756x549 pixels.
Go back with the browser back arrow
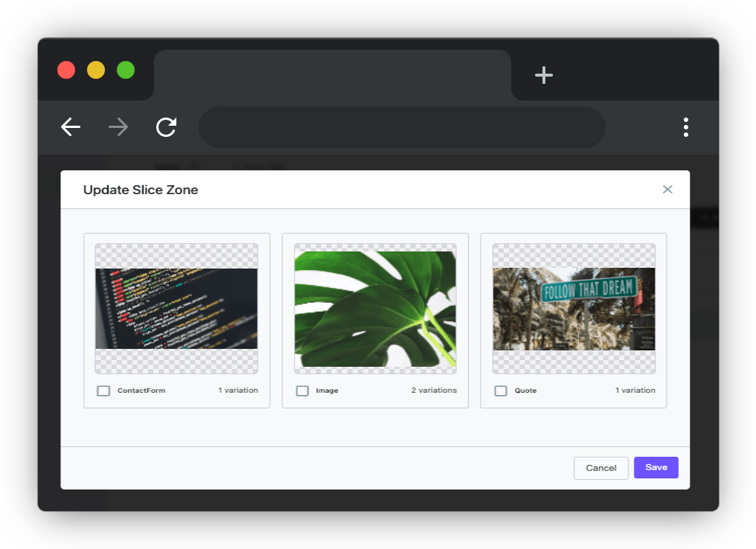71,127
